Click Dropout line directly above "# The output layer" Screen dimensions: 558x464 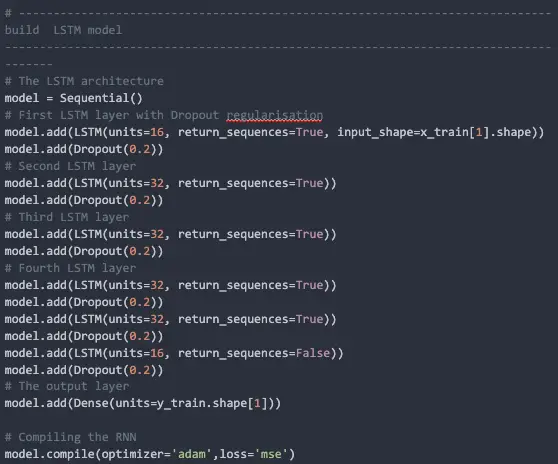coord(84,370)
